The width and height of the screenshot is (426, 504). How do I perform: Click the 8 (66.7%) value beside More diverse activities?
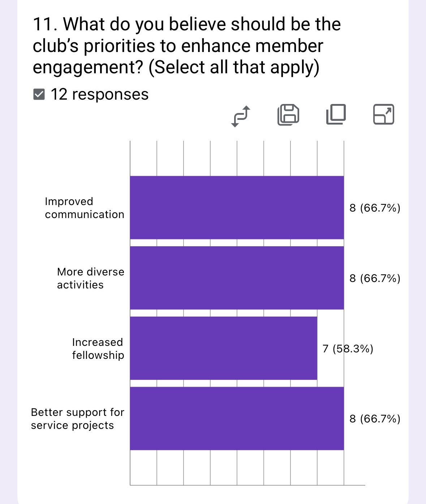(x=375, y=278)
